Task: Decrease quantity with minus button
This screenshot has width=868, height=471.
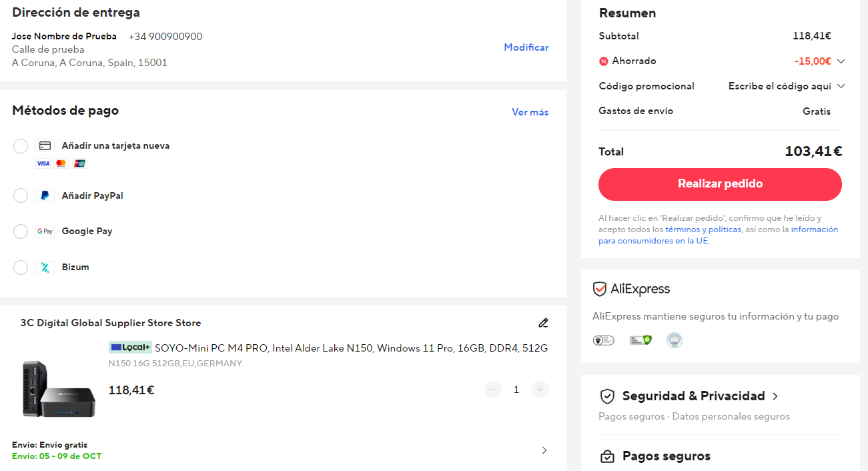Action: click(493, 390)
